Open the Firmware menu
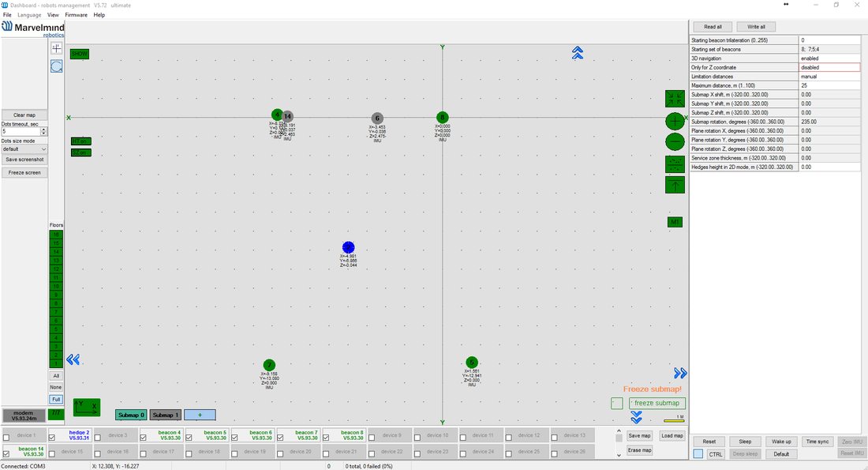Screen dimensions: 868x470 pyautogui.click(x=76, y=15)
